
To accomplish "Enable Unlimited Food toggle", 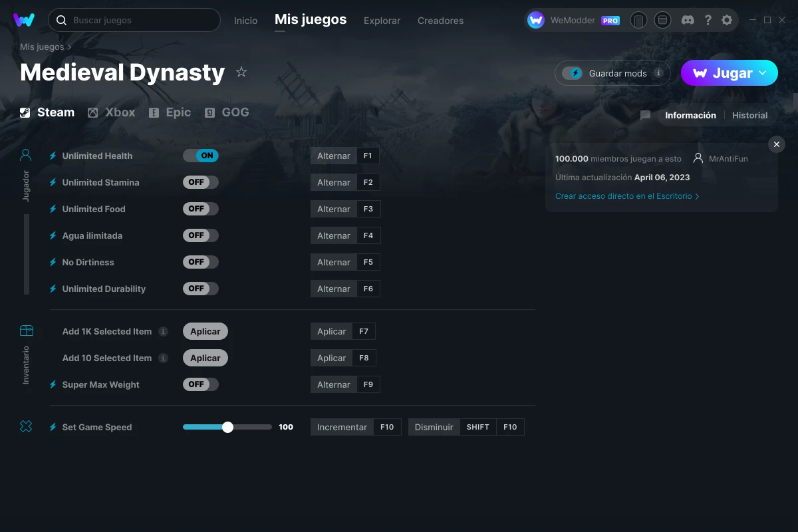I will [201, 209].
